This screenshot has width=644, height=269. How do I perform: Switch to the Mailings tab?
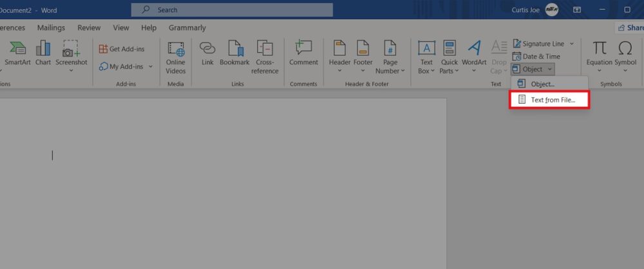51,28
